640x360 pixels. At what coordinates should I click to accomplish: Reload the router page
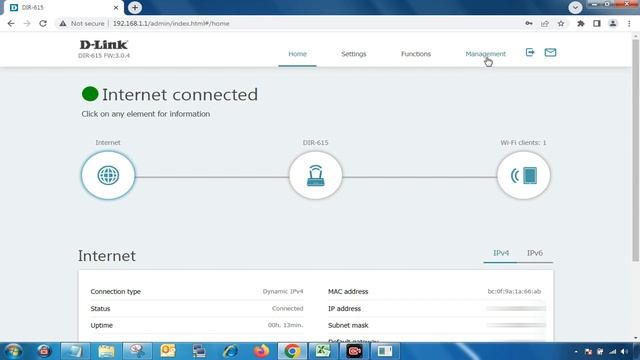click(43, 24)
